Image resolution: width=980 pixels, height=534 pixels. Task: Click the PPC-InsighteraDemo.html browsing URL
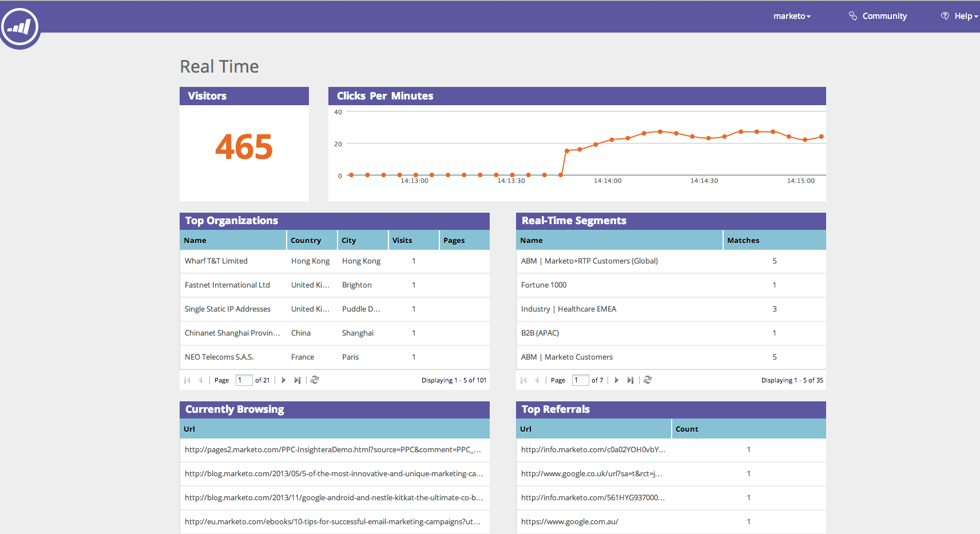point(332,450)
